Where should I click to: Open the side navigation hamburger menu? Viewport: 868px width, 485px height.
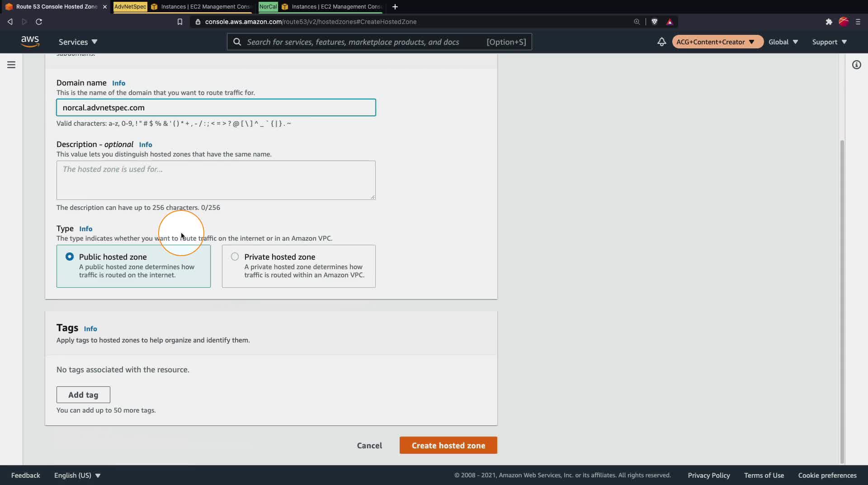click(x=11, y=65)
